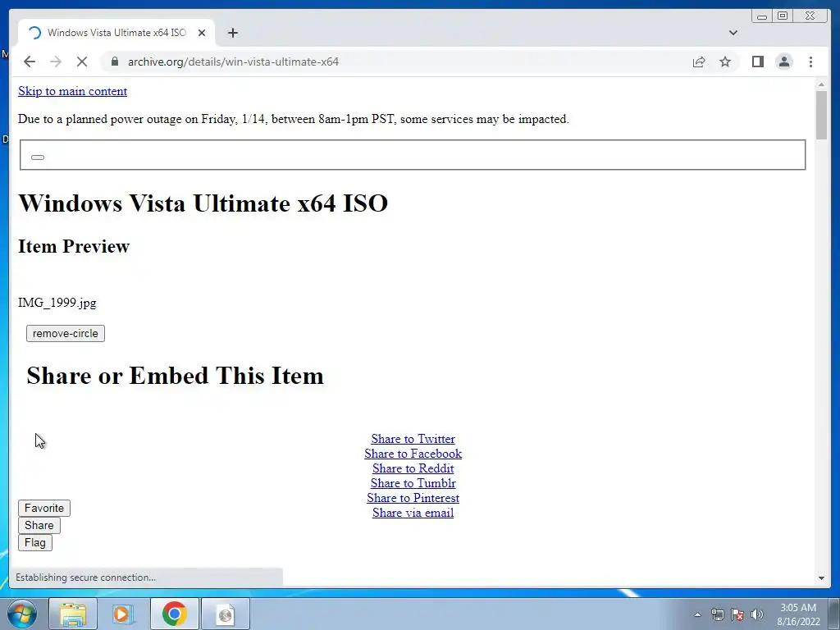Click the vertical scrollbar thumb
Viewport: 840px width, 630px height.
[x=821, y=115]
